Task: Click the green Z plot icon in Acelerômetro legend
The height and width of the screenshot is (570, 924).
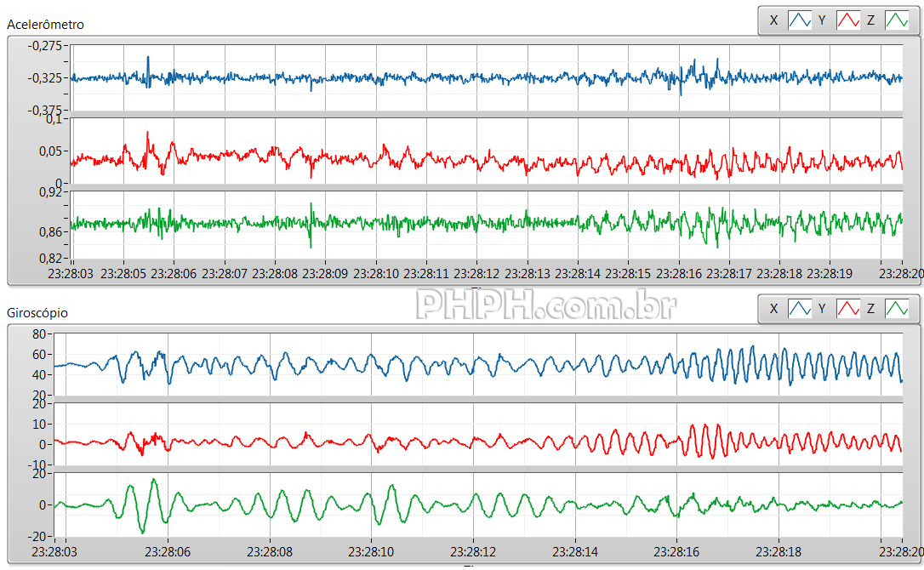Action: (897, 20)
